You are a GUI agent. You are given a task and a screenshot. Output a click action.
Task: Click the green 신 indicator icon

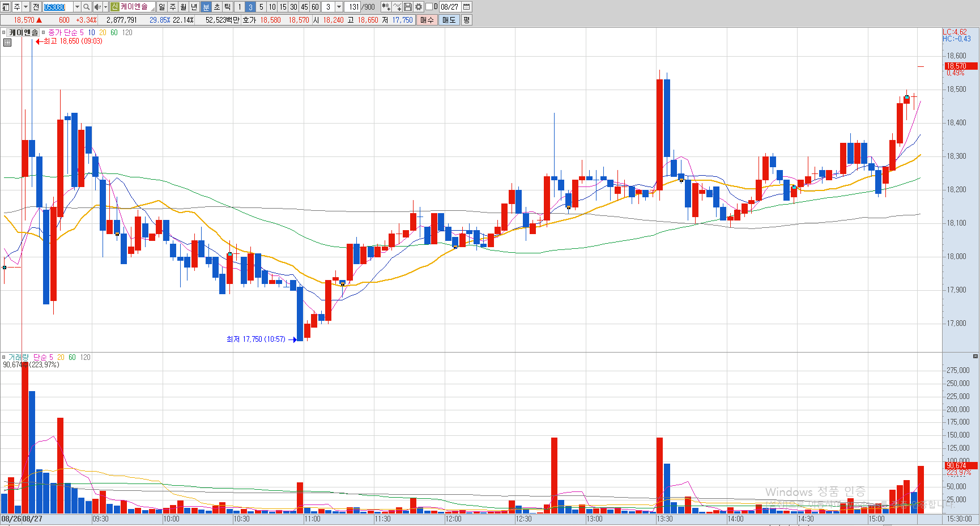[x=114, y=7]
